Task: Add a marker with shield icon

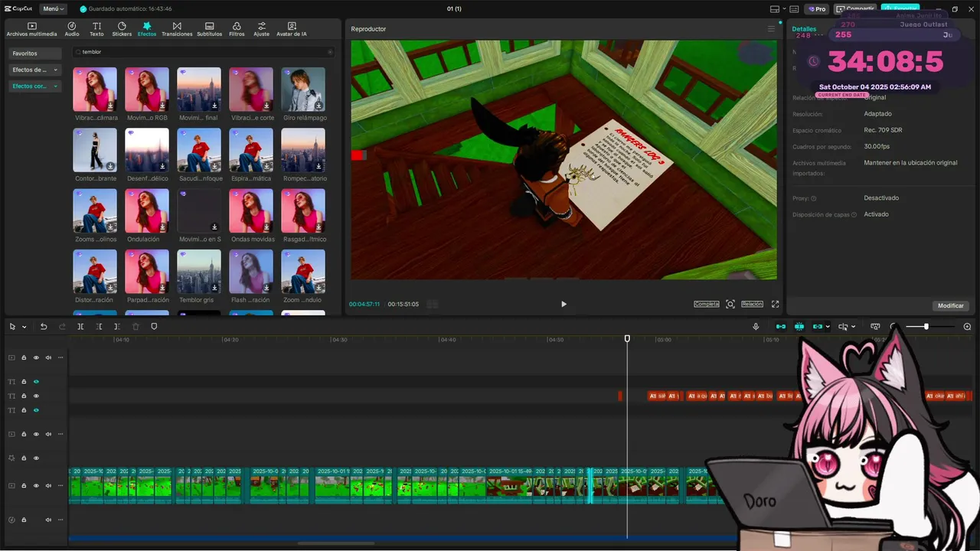Action: [154, 327]
